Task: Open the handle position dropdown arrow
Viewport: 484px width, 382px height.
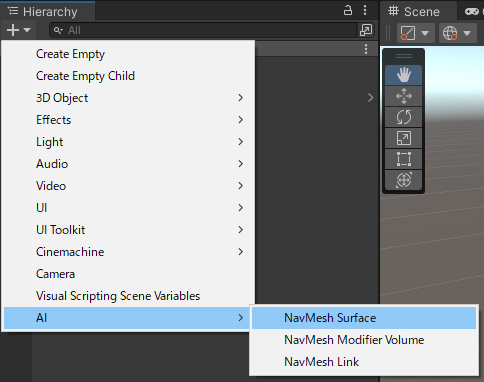Action: [x=425, y=33]
